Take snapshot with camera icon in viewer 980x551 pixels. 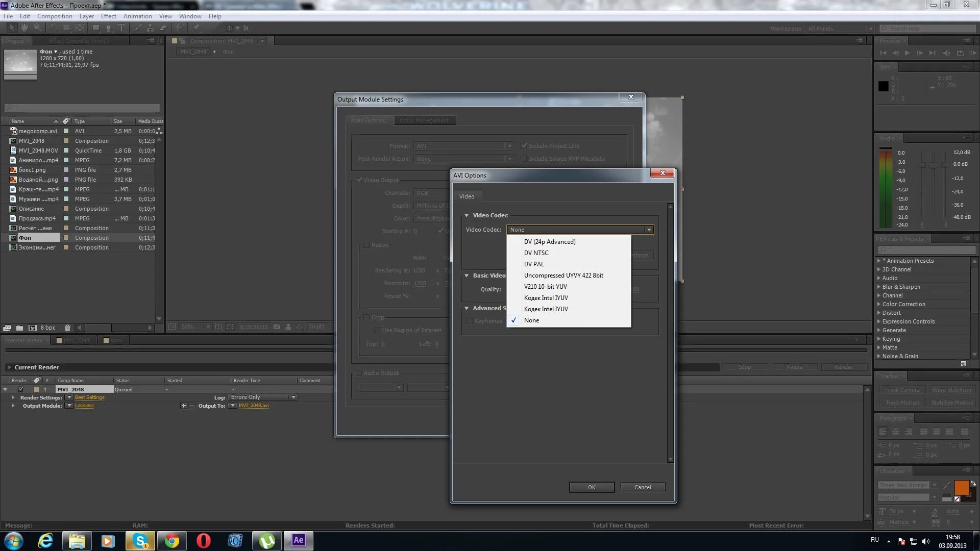click(x=277, y=327)
